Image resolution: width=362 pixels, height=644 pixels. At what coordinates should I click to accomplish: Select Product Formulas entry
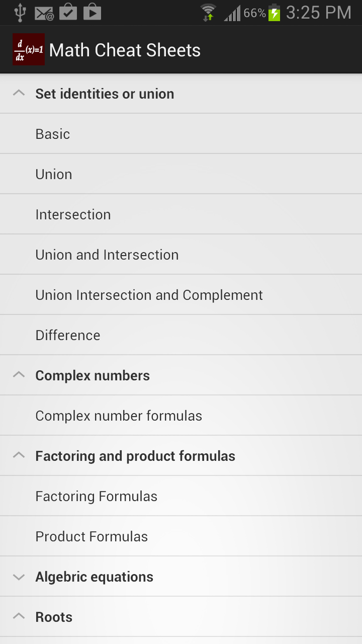click(x=92, y=536)
